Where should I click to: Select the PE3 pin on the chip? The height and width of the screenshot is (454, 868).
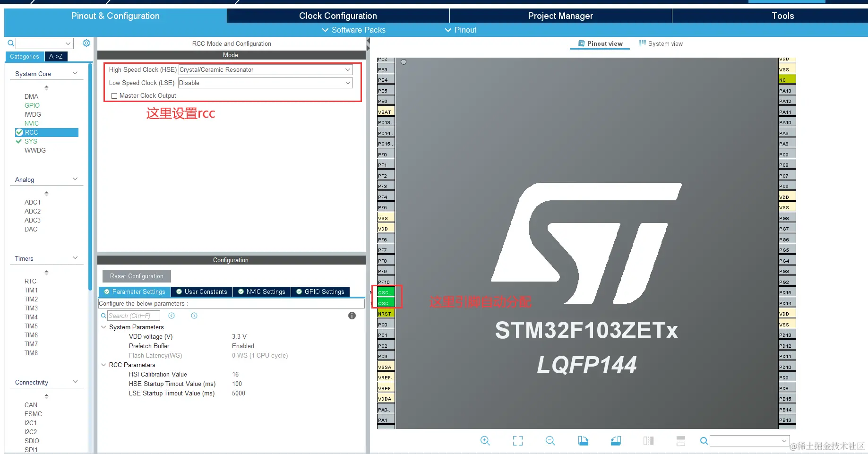[386, 69]
